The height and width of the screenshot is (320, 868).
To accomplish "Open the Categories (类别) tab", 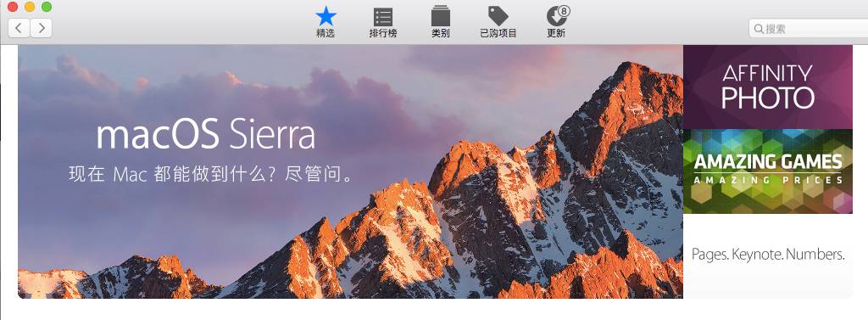I will (441, 22).
